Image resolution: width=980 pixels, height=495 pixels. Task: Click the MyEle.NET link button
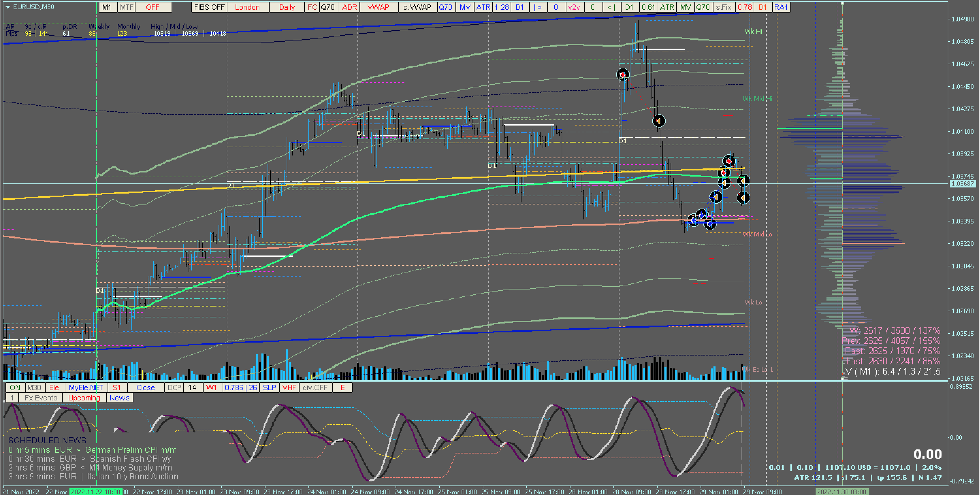[86, 388]
